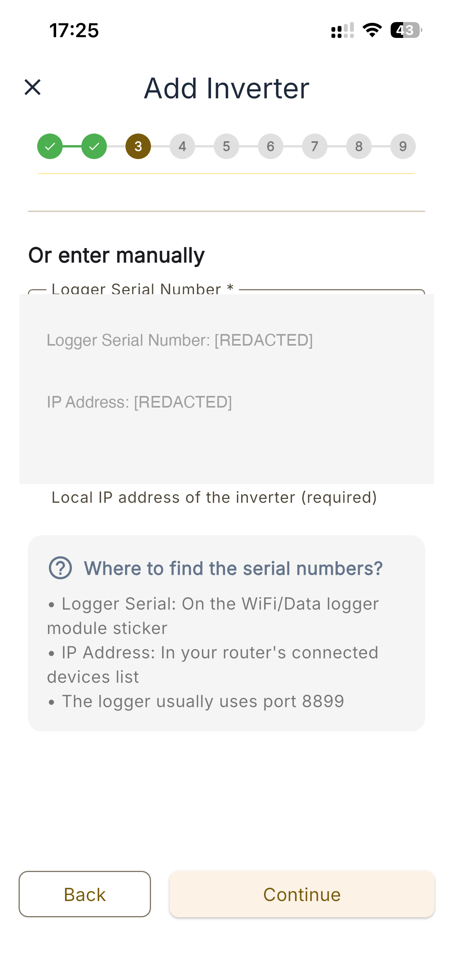Jump to step 5 in progress bar
This screenshot has width=453, height=980.
[226, 146]
